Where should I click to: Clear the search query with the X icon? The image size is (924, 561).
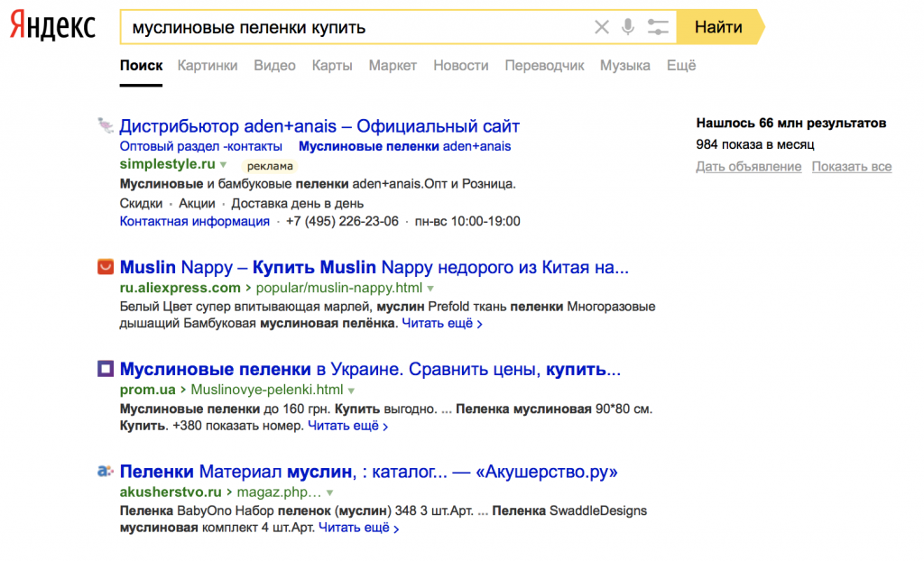pyautogui.click(x=601, y=27)
